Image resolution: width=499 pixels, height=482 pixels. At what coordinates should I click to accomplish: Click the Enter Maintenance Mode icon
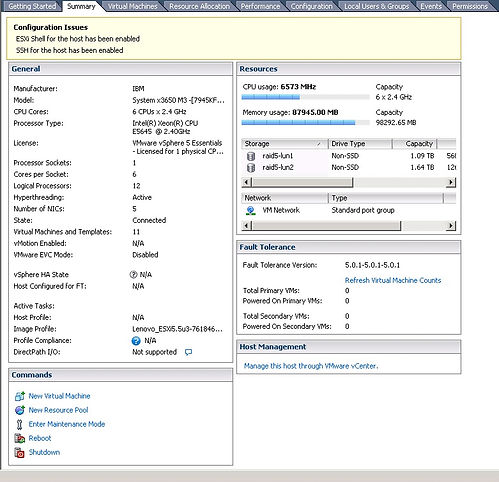19,424
